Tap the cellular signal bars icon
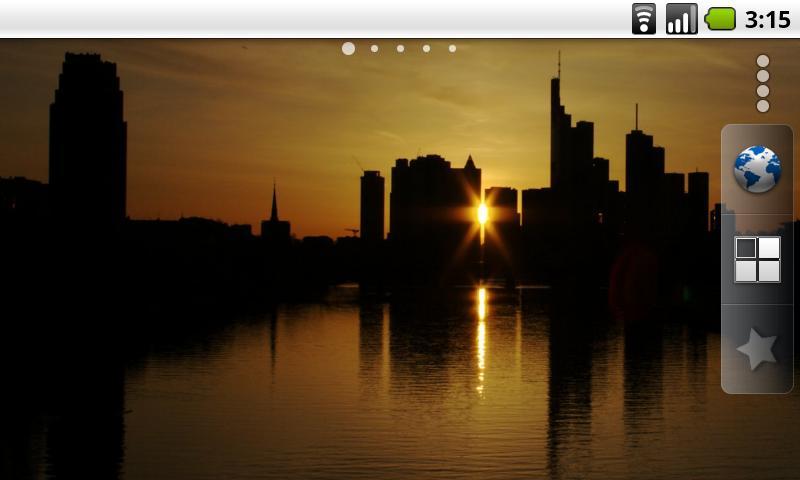Image resolution: width=800 pixels, height=480 pixels. pyautogui.click(x=682, y=19)
